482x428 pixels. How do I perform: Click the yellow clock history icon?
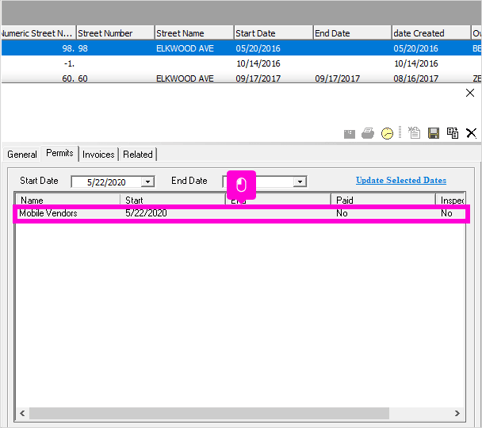(387, 133)
